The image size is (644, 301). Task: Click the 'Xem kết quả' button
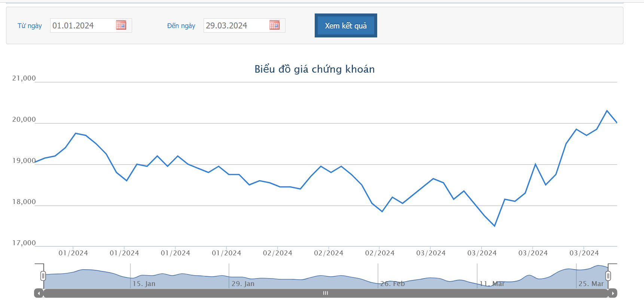pos(346,25)
